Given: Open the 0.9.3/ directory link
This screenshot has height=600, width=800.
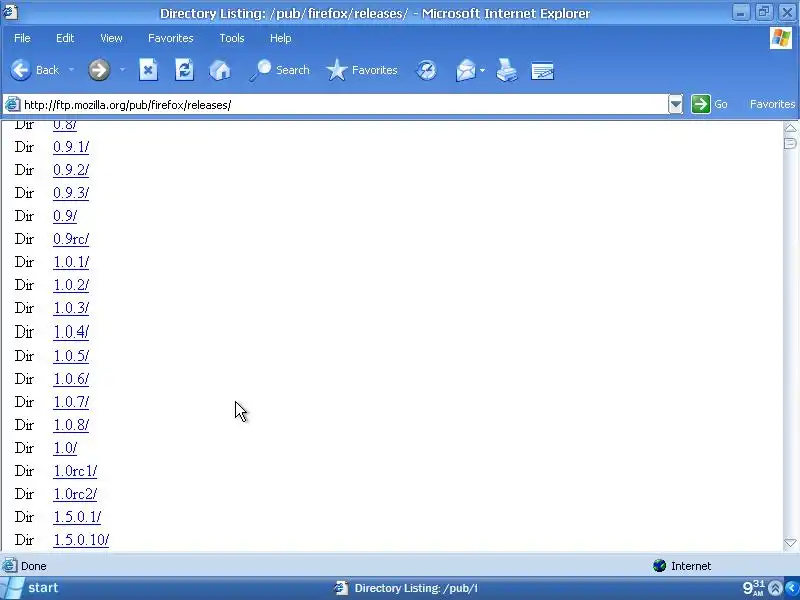Looking at the screenshot, I should pyautogui.click(x=71, y=193).
